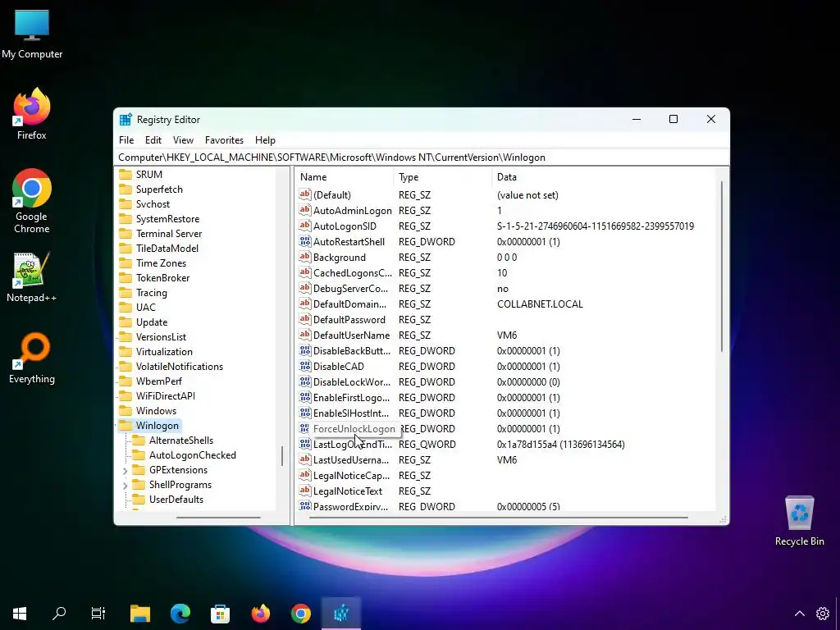Open the View menu
The height and width of the screenshot is (630, 840).
[x=183, y=139]
